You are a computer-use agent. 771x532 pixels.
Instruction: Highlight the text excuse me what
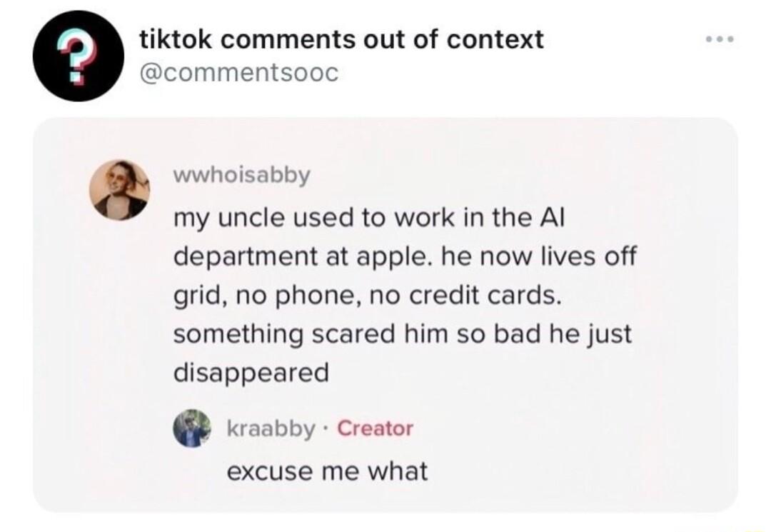pos(327,469)
